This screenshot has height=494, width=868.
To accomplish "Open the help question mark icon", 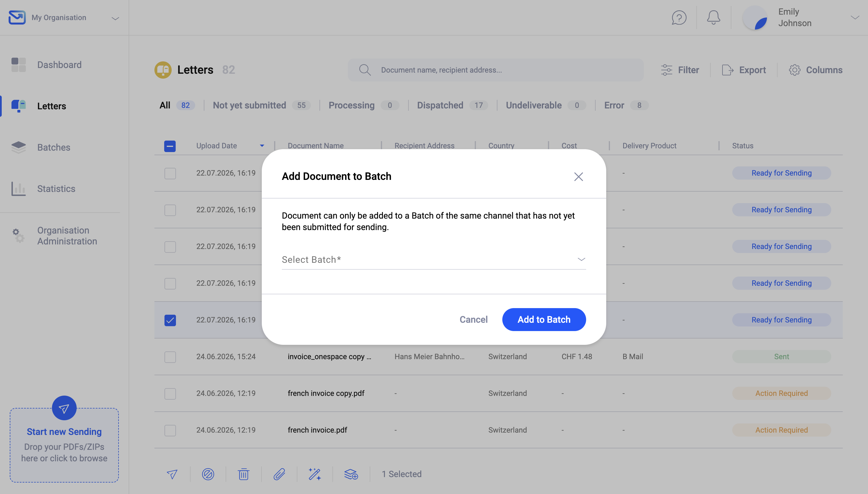I will (679, 18).
